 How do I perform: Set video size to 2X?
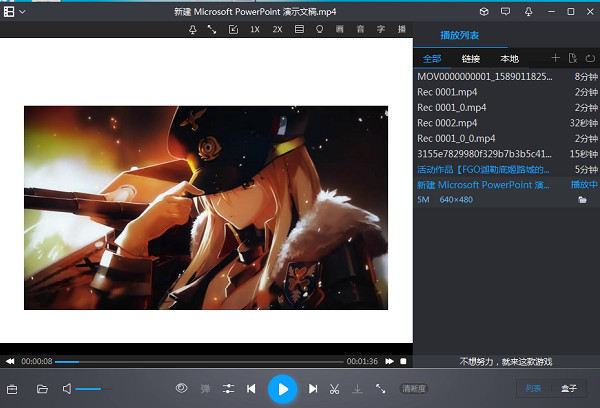pyautogui.click(x=277, y=29)
